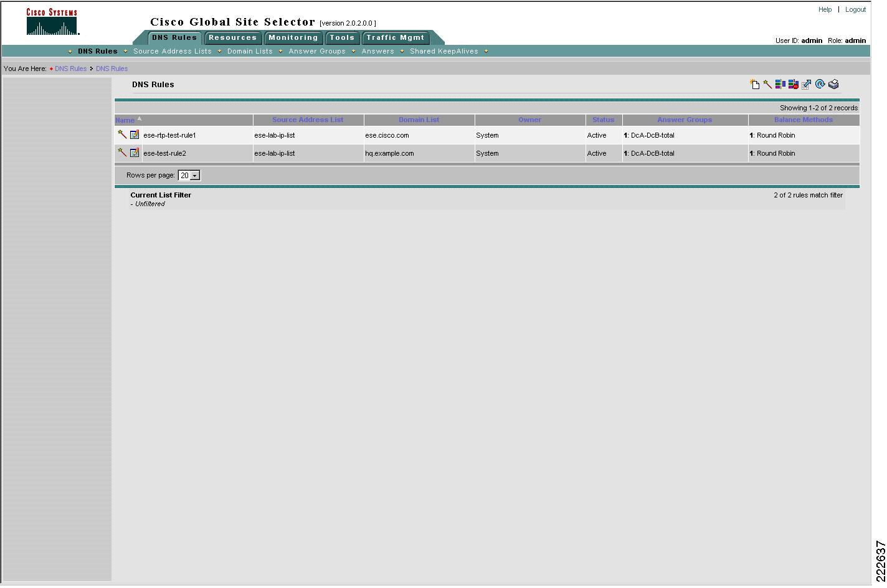Sort by Owner column header

pyautogui.click(x=530, y=120)
